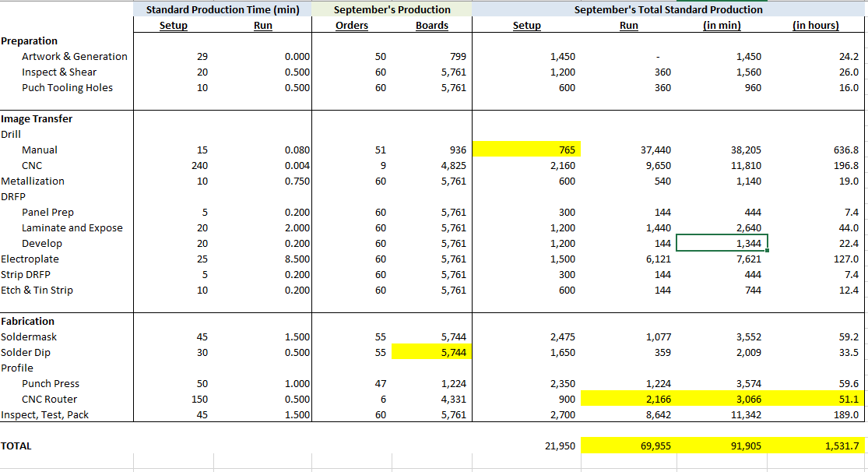The height and width of the screenshot is (472, 868).
Task: Click the September's Total Standard Production header
Action: click(x=669, y=9)
